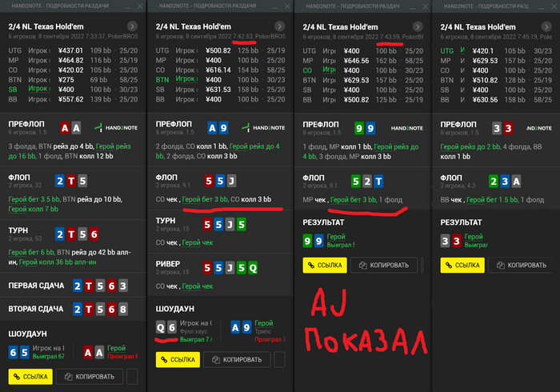This screenshot has height=392, width=560.
Task: Open the CO player link in the nines window
Action: (x=329, y=70)
